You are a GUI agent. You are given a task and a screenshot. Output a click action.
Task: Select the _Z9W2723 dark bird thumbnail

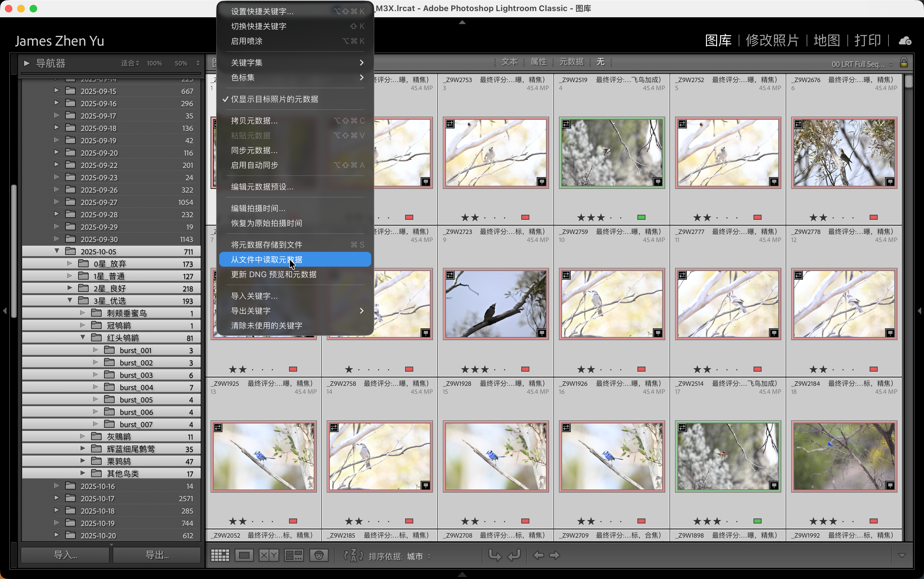(496, 304)
